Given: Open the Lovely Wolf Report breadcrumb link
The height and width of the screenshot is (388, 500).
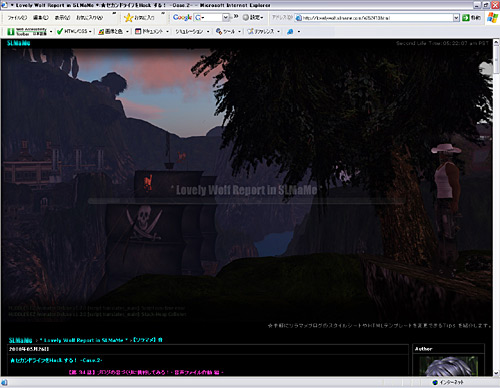Looking at the screenshot, I should tap(81, 340).
